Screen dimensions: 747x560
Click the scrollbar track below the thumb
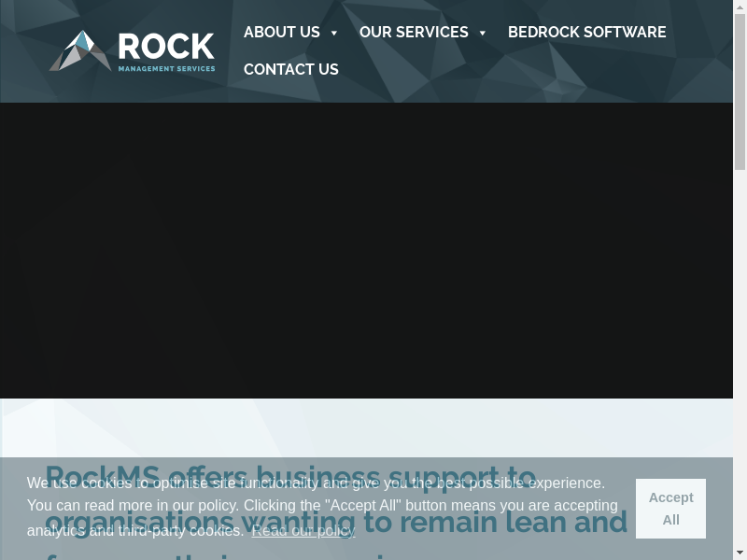click(x=740, y=373)
